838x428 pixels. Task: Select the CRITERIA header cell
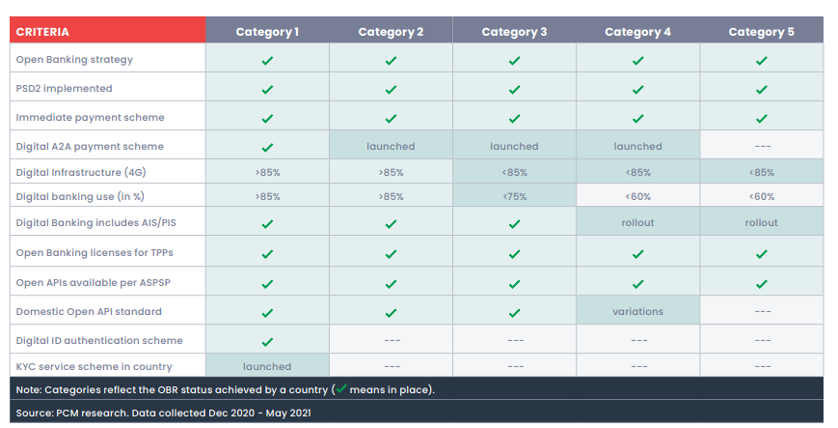(x=107, y=30)
